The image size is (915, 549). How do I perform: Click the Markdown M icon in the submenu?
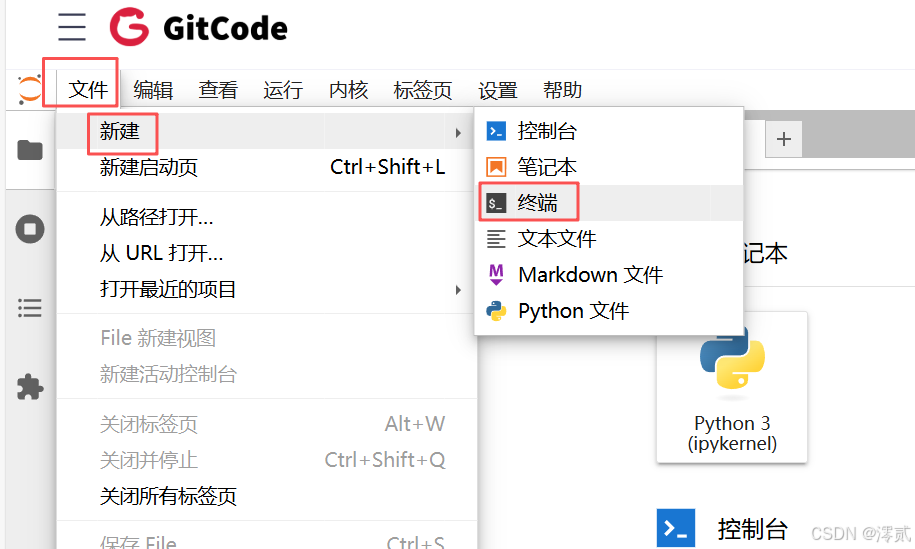coord(496,275)
